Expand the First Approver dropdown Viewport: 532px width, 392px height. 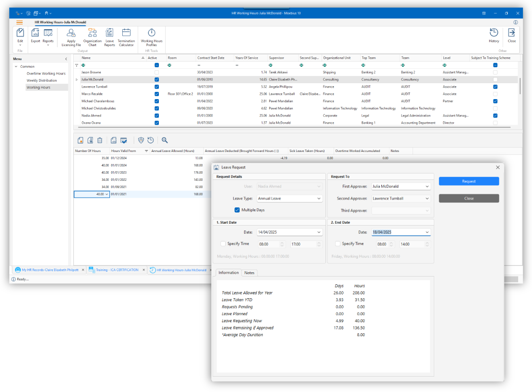[427, 186]
